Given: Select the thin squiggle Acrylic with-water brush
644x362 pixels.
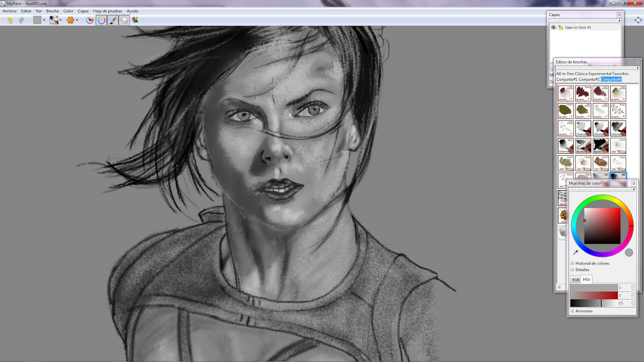Looking at the screenshot, I should click(566, 128).
